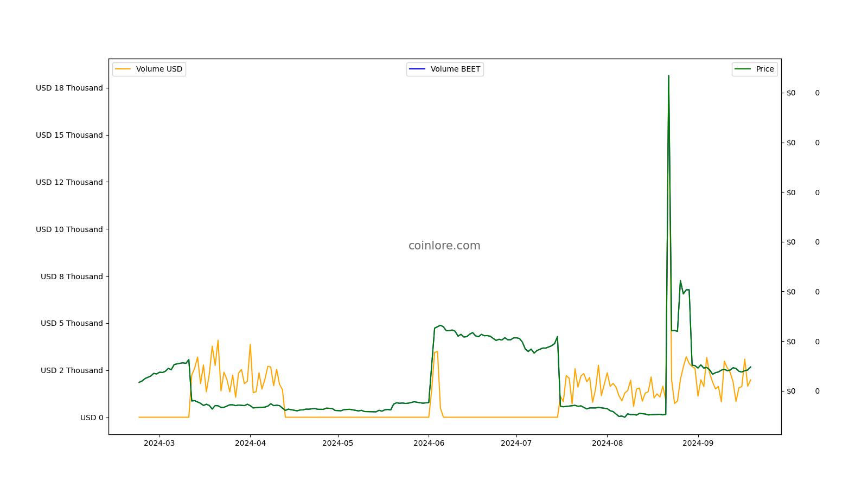Click the Volume BEET legend label

point(455,69)
